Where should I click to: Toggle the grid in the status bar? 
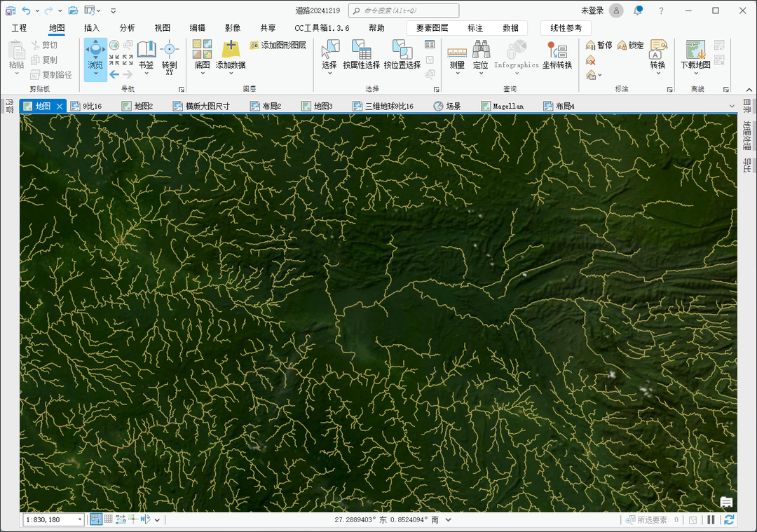tap(109, 519)
